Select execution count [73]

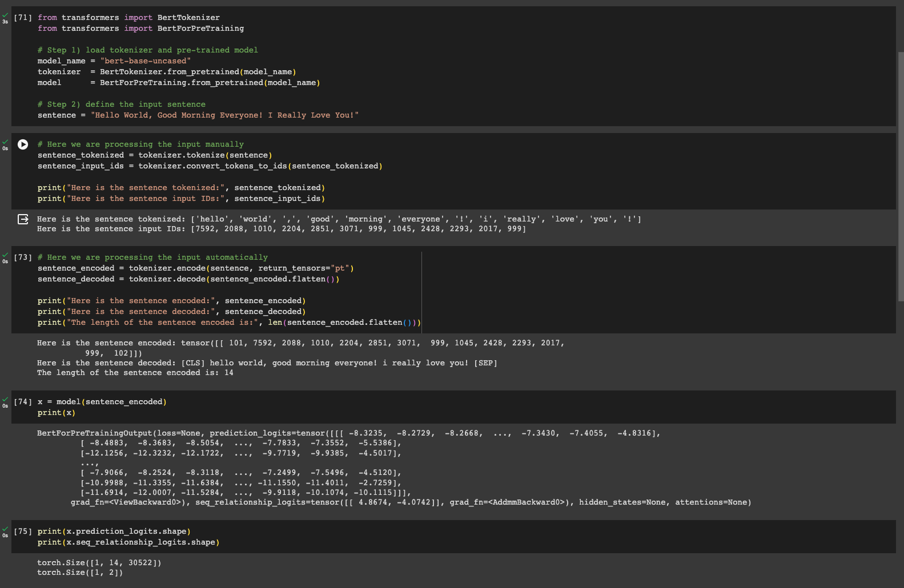click(23, 257)
